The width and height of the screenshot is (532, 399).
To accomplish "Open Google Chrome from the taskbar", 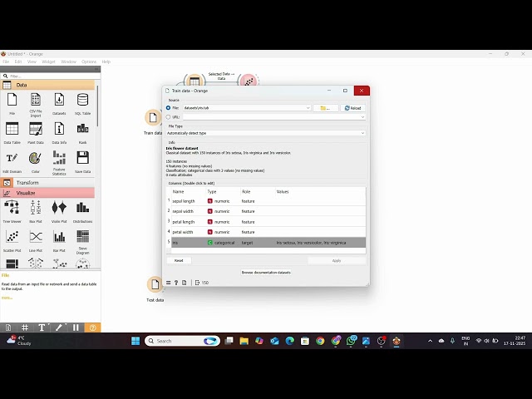I will [x=320, y=341].
